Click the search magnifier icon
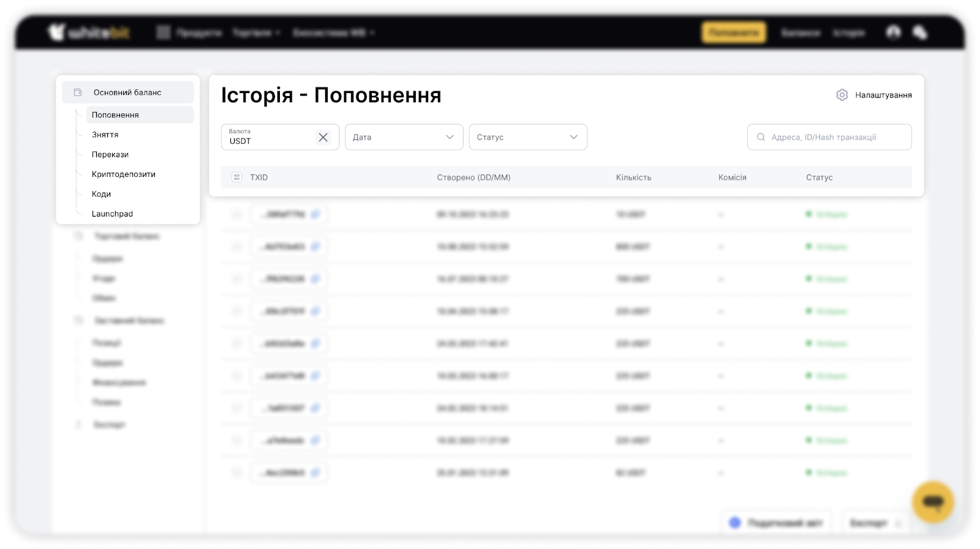 pos(761,137)
